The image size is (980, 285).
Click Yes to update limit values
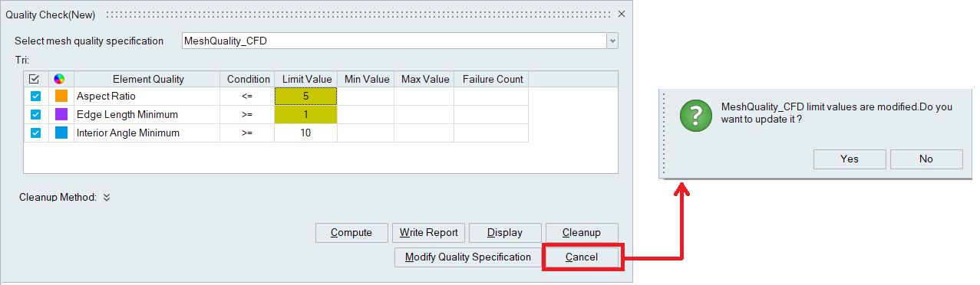[x=850, y=159]
